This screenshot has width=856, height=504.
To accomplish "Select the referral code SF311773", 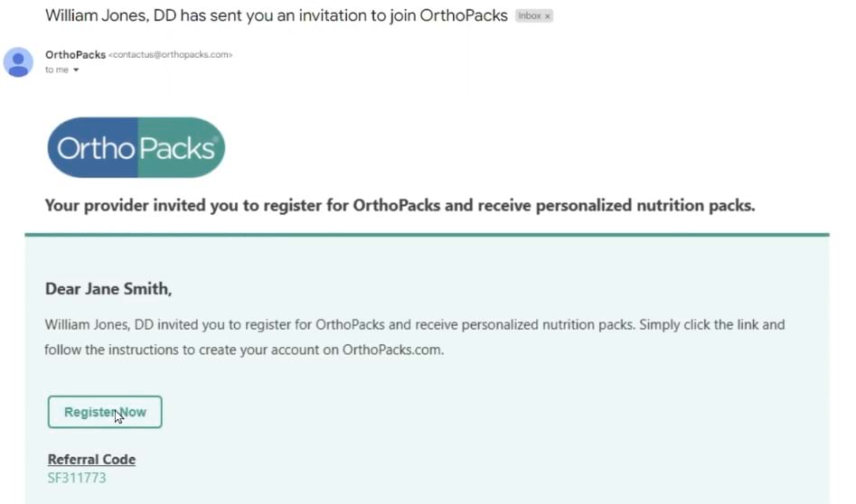I will (x=77, y=477).
